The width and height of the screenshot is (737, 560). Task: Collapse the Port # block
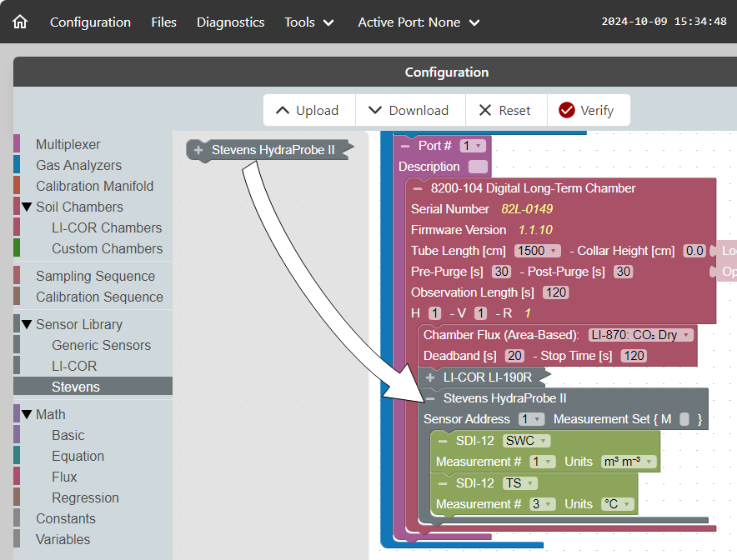point(405,146)
